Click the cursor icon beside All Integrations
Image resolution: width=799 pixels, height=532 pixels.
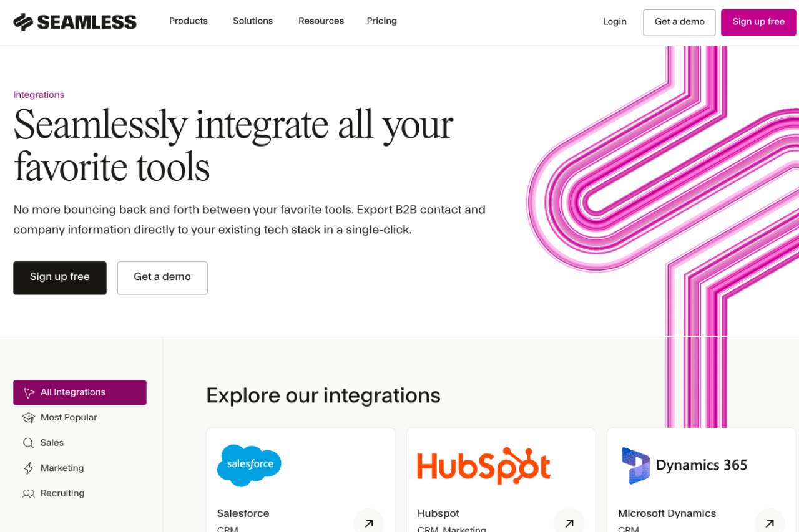(29, 393)
